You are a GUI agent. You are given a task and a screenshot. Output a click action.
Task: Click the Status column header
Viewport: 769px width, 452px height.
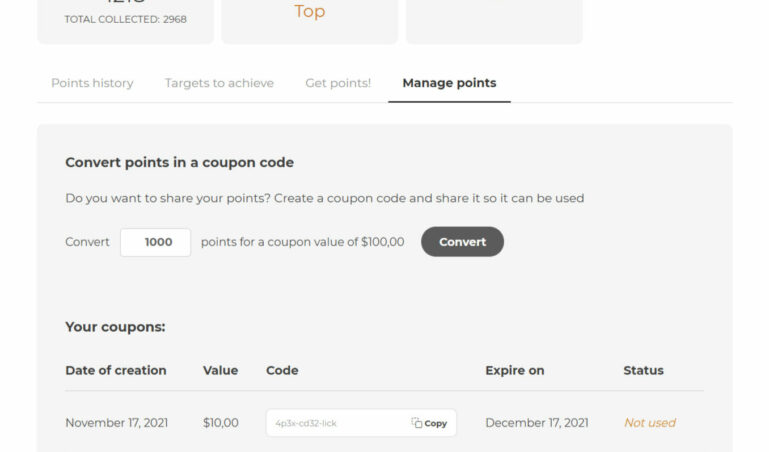(643, 370)
